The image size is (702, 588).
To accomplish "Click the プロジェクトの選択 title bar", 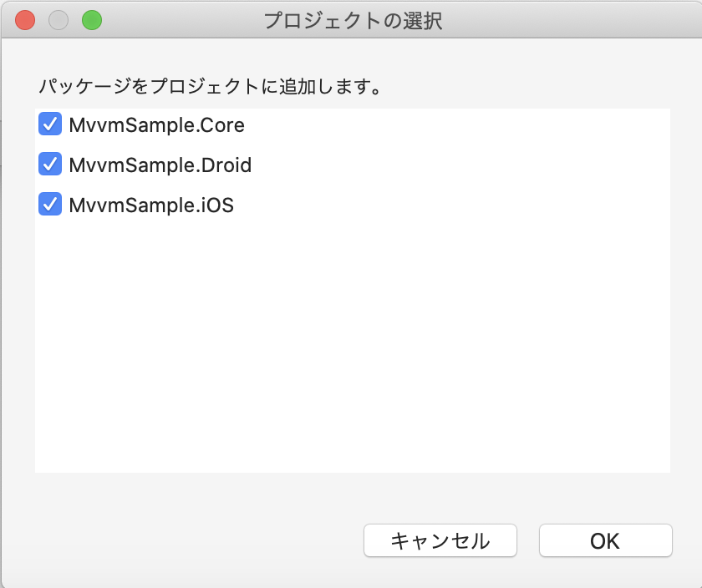I will (x=351, y=21).
